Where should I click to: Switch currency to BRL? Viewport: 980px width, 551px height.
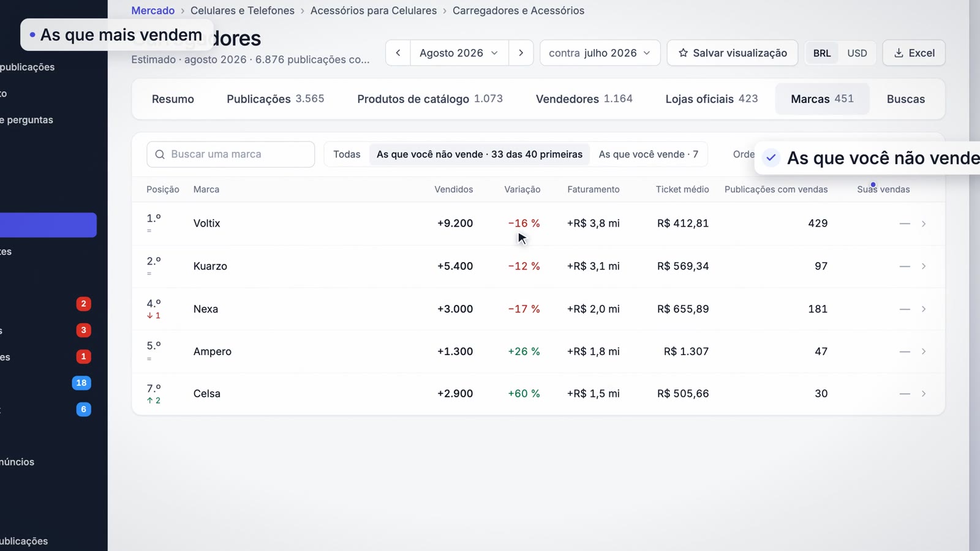pyautogui.click(x=822, y=53)
